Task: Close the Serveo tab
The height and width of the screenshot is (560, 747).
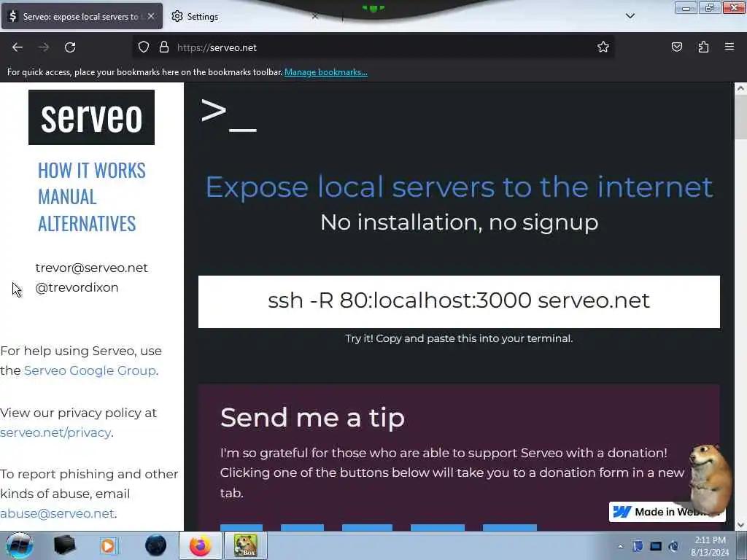Action: pyautogui.click(x=150, y=16)
